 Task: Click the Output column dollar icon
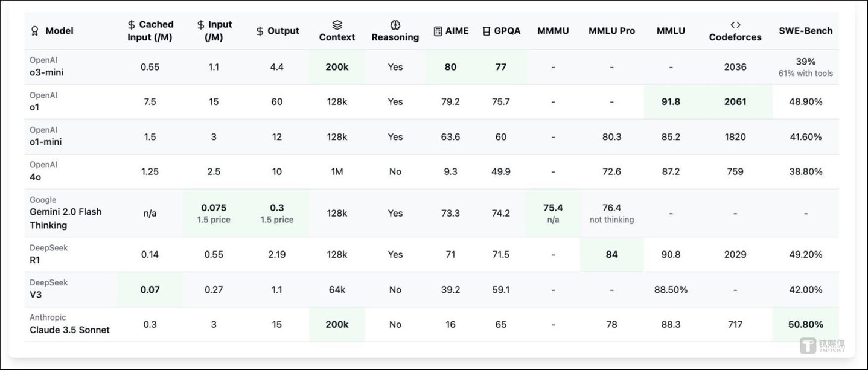[260, 31]
